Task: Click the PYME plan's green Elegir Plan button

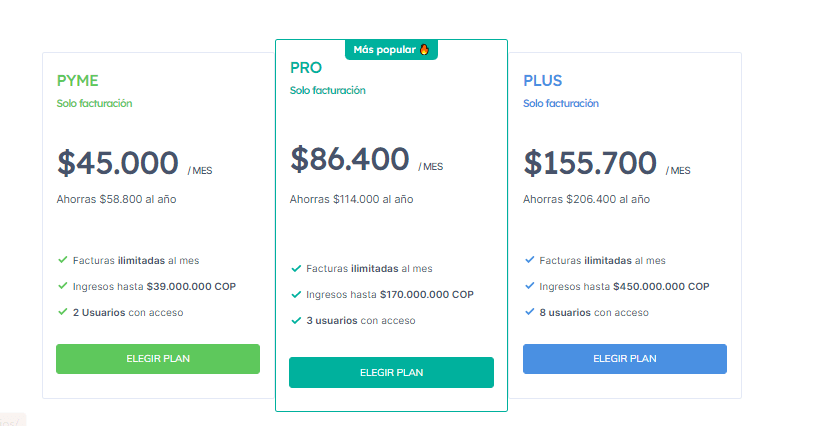Action: (158, 358)
